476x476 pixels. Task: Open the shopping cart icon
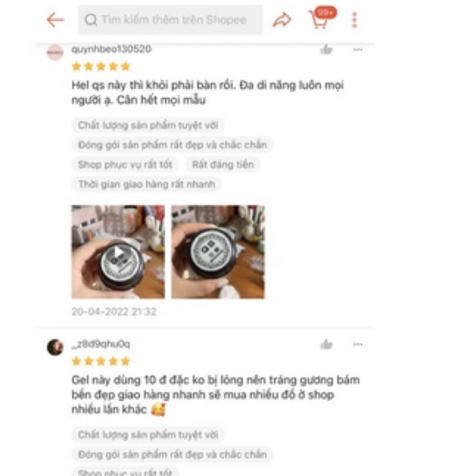[319, 19]
